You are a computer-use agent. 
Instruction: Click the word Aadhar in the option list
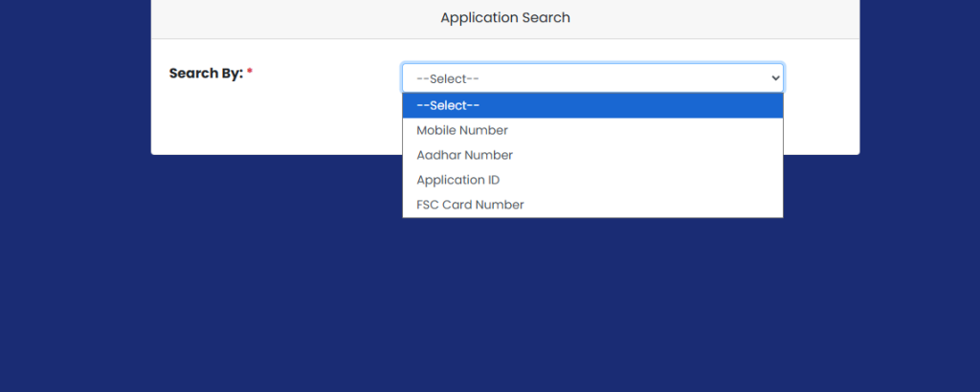pyautogui.click(x=438, y=155)
